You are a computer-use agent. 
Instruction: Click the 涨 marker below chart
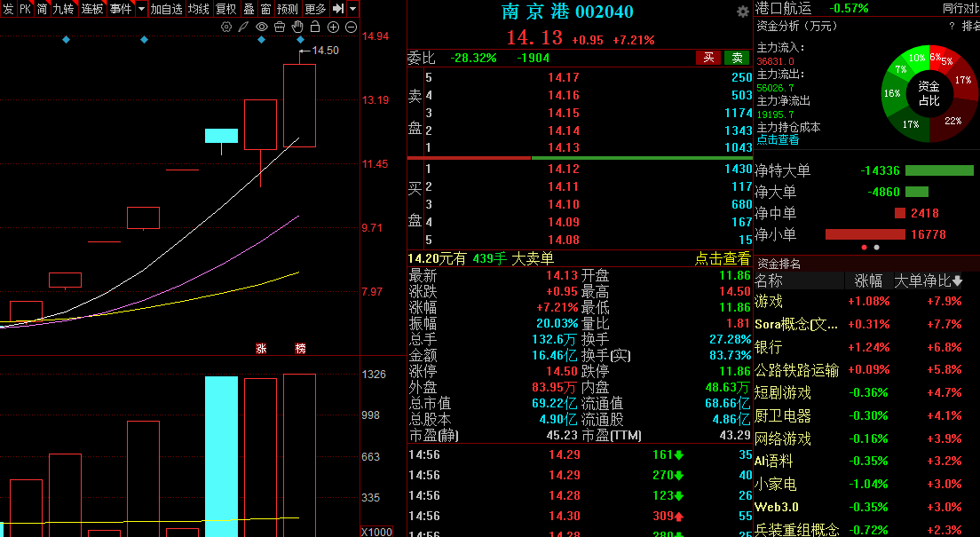click(261, 348)
